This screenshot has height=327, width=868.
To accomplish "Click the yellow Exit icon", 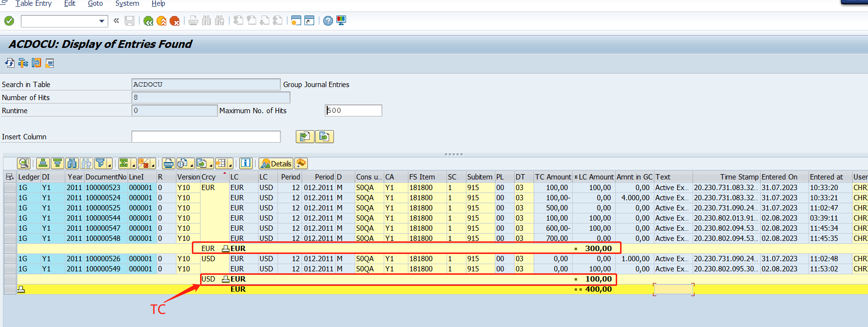I will pos(161,21).
